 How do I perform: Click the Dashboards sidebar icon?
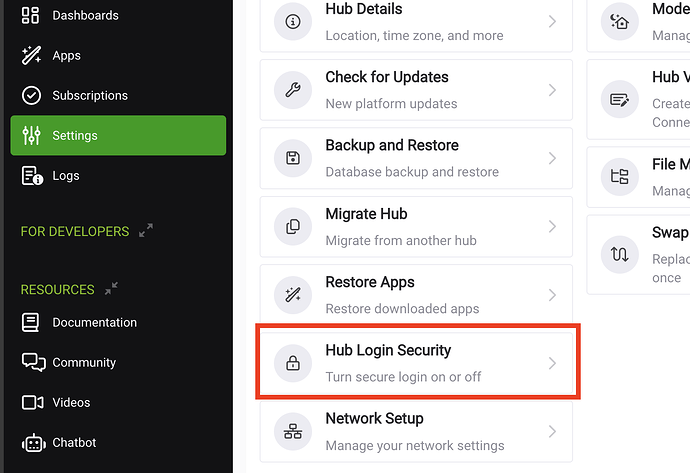31,16
